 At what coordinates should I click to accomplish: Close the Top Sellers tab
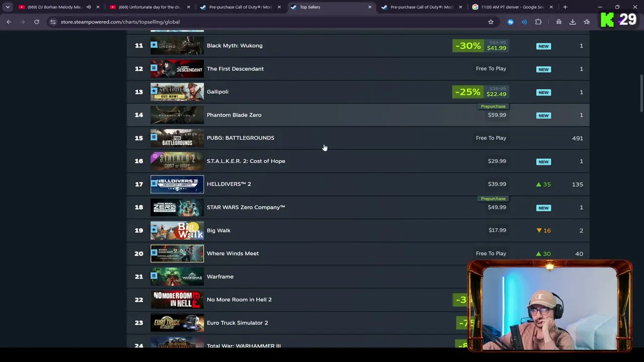point(370,7)
